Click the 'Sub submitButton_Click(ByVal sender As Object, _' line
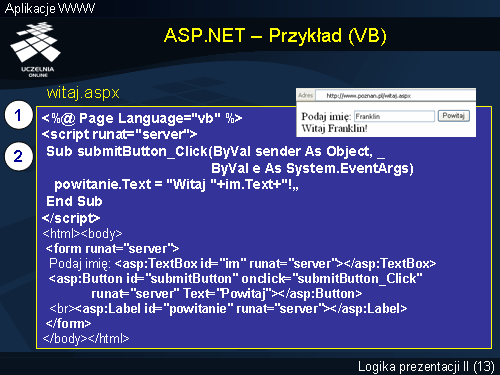 215,152
